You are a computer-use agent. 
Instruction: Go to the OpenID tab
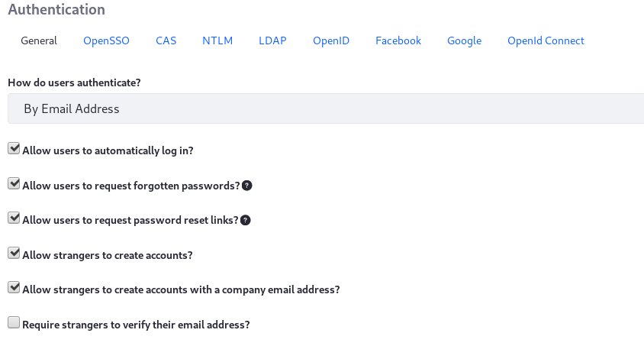331,40
